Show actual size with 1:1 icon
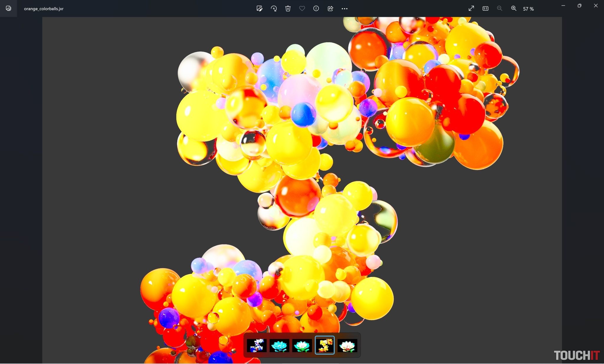 coord(485,9)
